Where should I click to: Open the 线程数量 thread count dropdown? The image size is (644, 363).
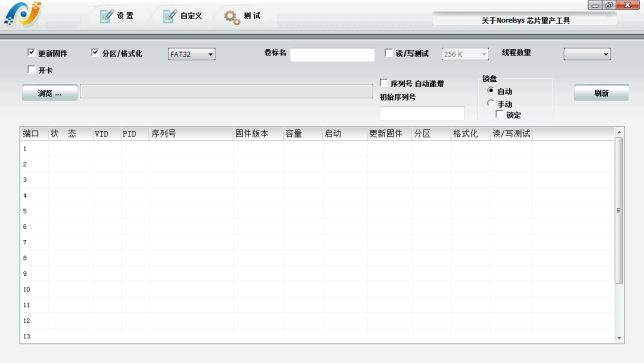point(587,54)
